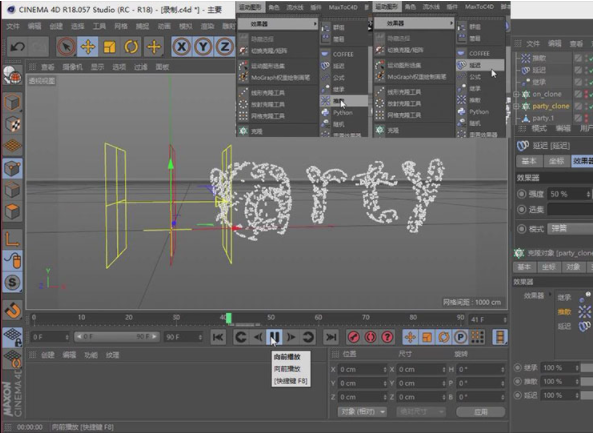This screenshot has width=593, height=433.
Task: Select the Points mode icon in sidebar
Action: point(12,168)
